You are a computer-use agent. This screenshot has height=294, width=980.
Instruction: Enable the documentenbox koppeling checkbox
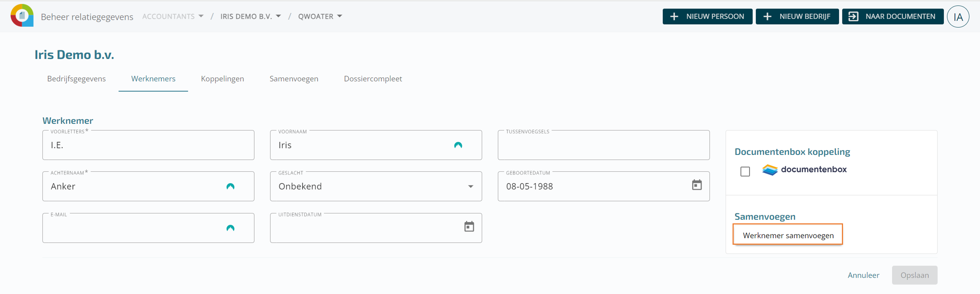[x=745, y=171]
